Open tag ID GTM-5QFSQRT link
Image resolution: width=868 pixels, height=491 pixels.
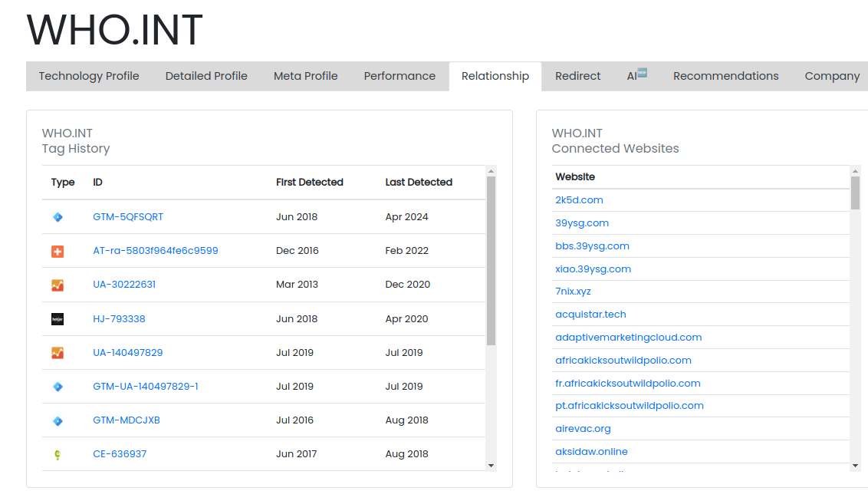point(128,217)
